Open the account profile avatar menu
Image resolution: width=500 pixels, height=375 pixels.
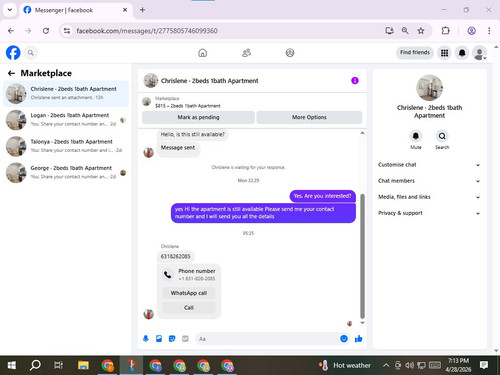[x=480, y=53]
